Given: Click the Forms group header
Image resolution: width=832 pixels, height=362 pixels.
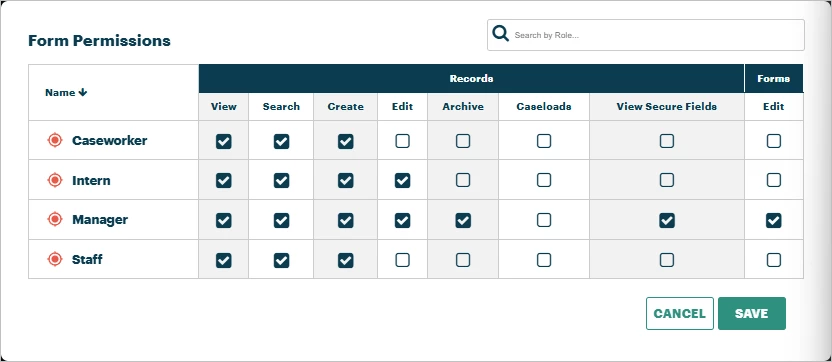Looking at the screenshot, I should [774, 79].
